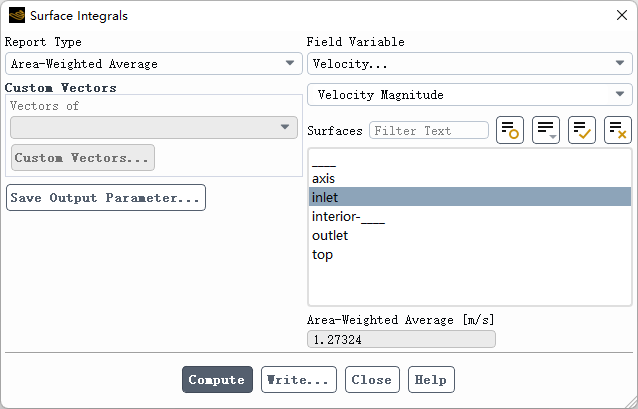This screenshot has height=409, width=638.
Task: Click the Write... button
Action: pos(299,379)
